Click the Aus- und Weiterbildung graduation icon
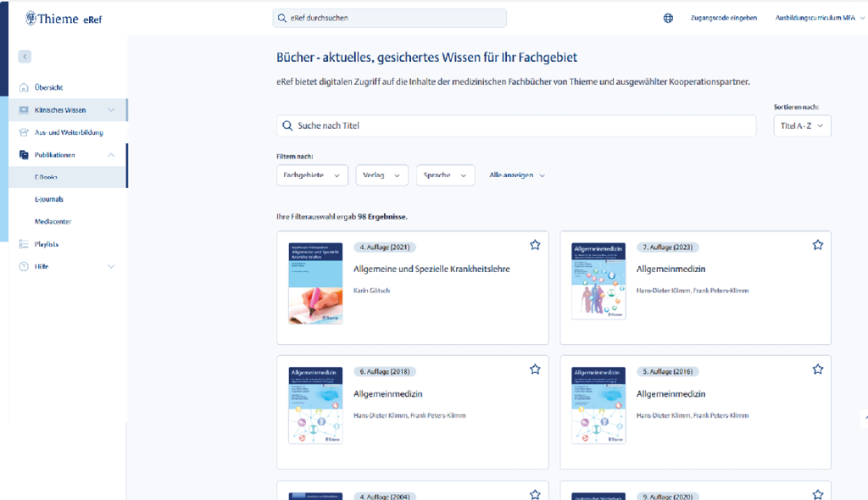Screen dimensions: 868x500 point(24,132)
